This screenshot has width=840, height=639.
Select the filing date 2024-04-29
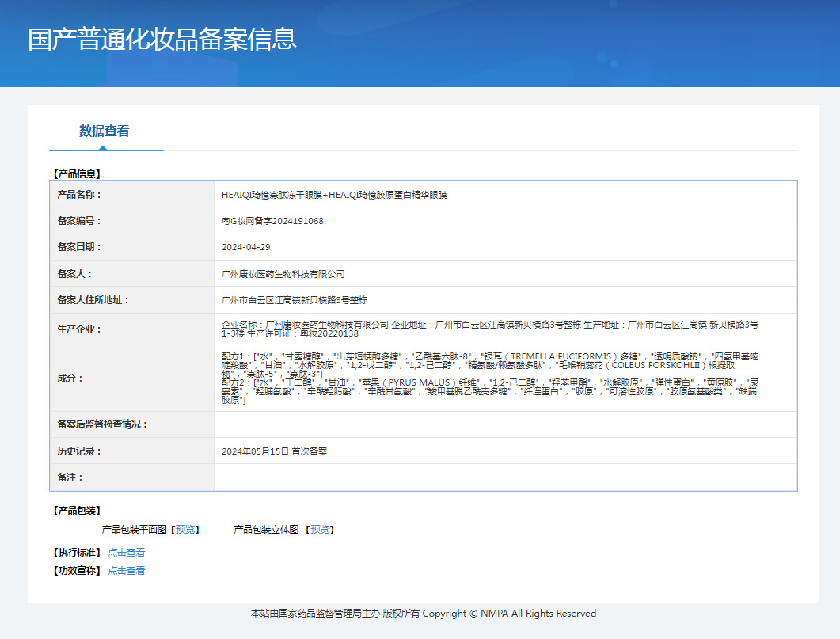[246, 247]
